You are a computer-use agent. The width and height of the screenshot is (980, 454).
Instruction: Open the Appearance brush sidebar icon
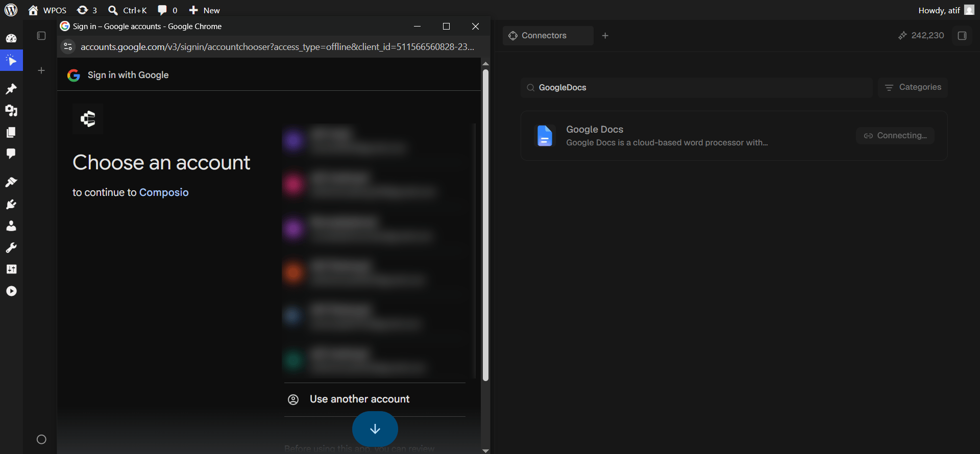pos(11,182)
